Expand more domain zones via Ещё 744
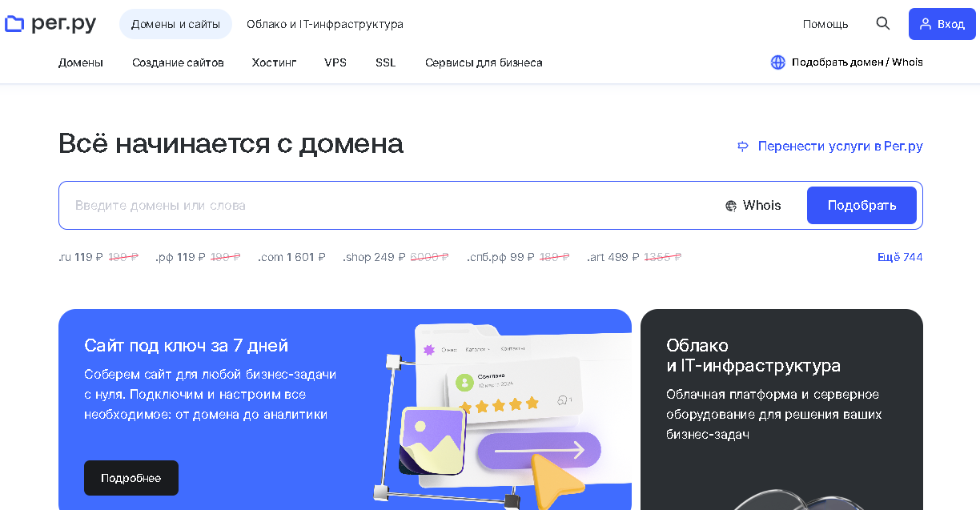The height and width of the screenshot is (510, 980). (x=900, y=257)
